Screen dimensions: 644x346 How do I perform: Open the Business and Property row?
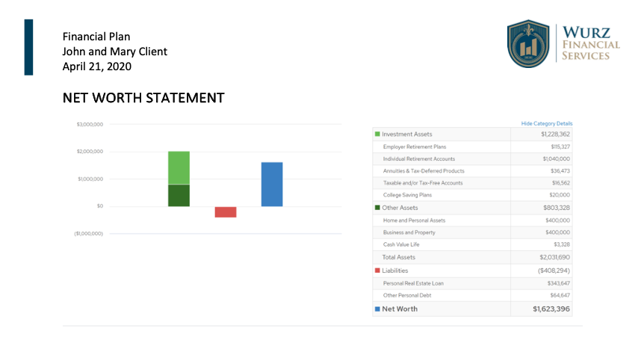coord(410,232)
